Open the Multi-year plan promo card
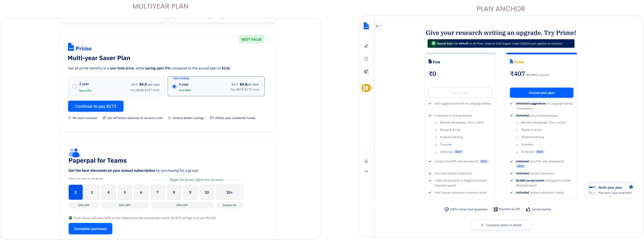This screenshot has height=240, width=644. (610, 190)
